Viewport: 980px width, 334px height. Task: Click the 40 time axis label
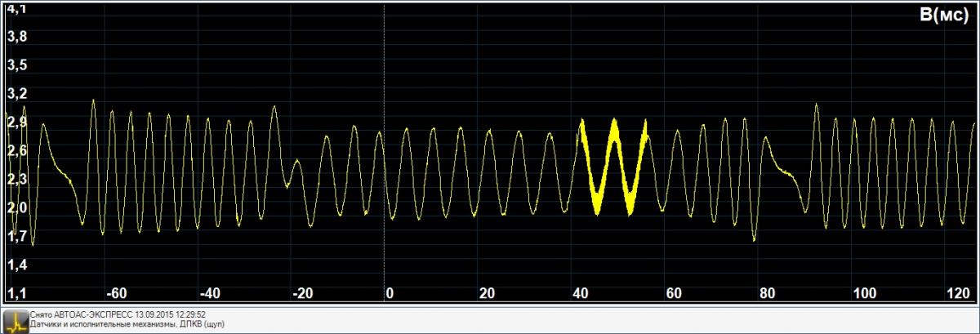(x=581, y=293)
